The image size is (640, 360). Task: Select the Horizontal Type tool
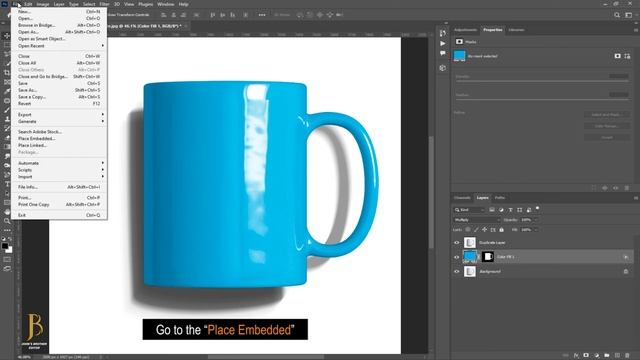[x=7, y=184]
